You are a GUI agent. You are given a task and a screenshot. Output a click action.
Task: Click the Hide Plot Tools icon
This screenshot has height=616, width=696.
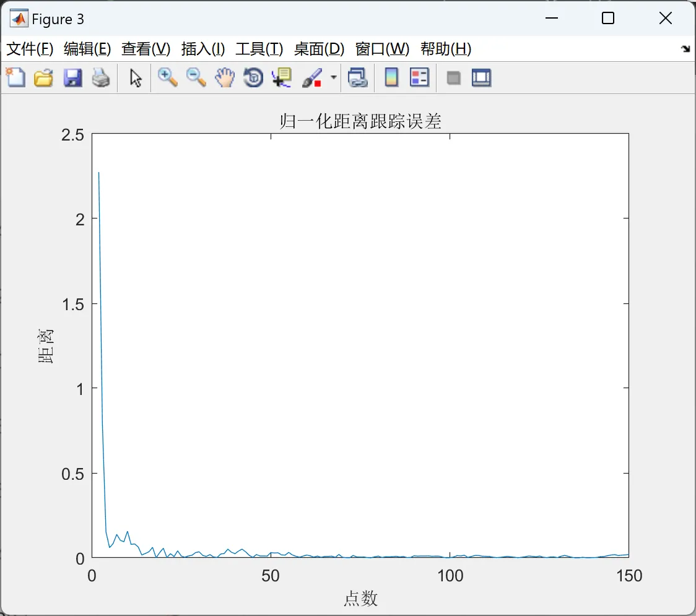[453, 79]
